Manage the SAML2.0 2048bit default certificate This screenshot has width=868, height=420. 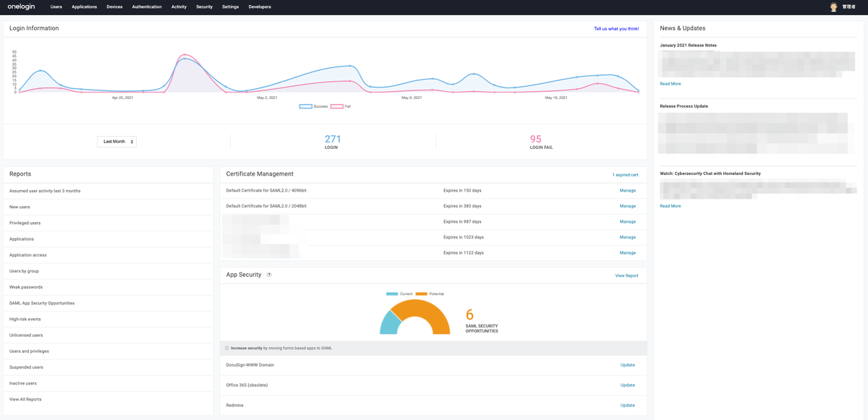pyautogui.click(x=628, y=206)
